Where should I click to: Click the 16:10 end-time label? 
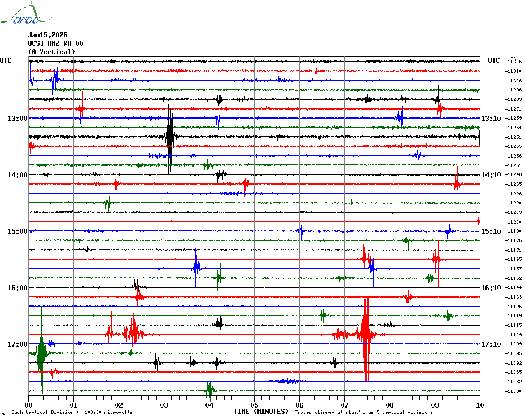coord(491,288)
